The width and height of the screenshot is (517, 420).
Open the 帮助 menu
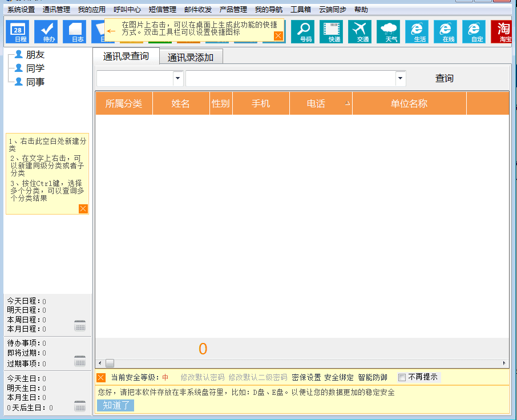(x=361, y=10)
